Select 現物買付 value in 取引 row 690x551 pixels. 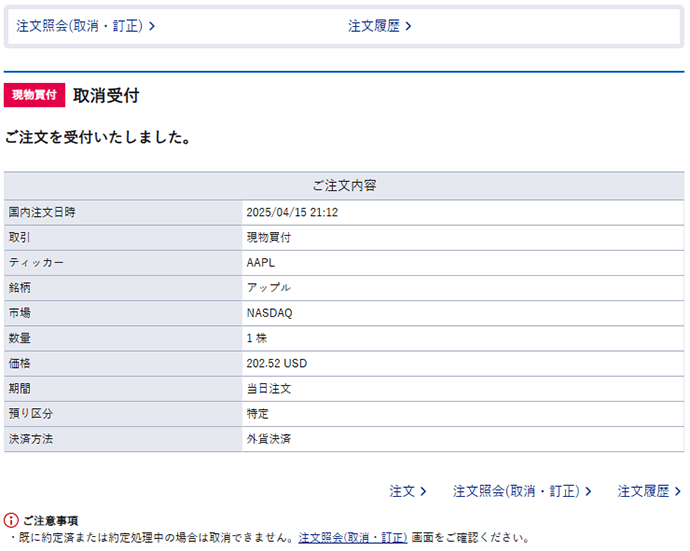[269, 237]
